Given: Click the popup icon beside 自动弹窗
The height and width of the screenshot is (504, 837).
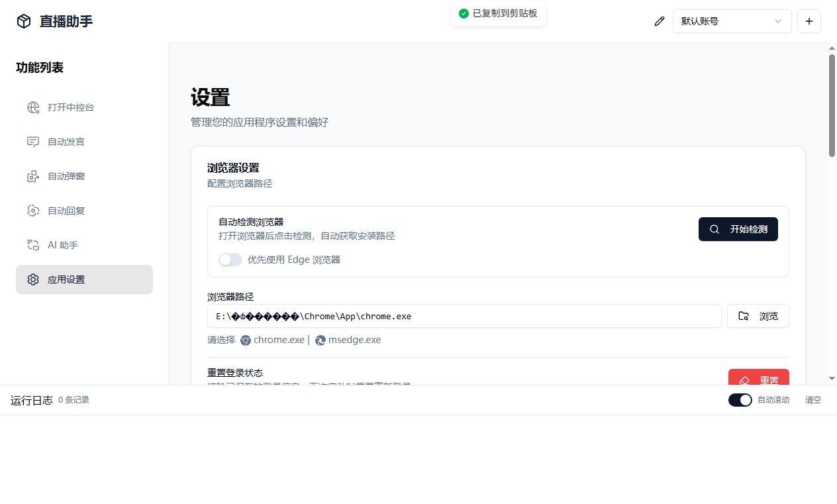Looking at the screenshot, I should click(x=33, y=176).
